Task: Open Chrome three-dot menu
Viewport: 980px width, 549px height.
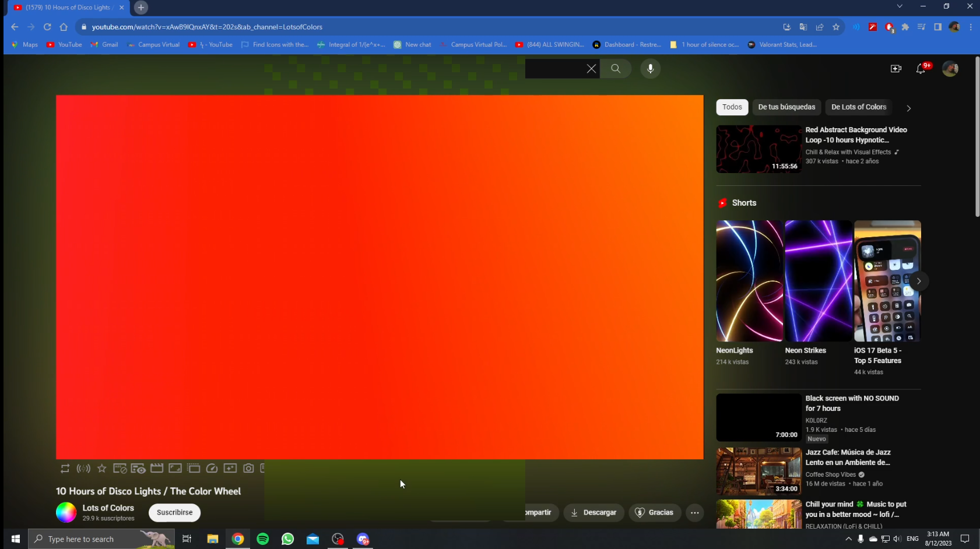Action: coord(971,27)
